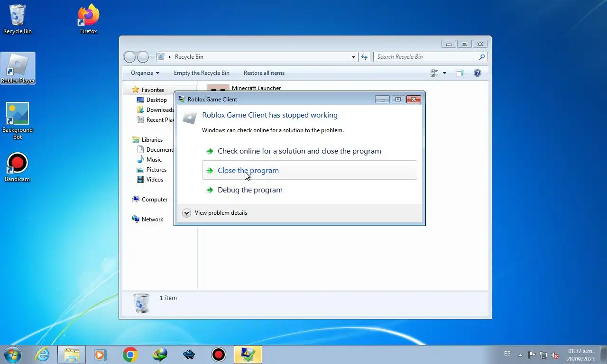Open Bandicam recorder from the taskbar
This screenshot has width=607, height=364.
tap(219, 355)
